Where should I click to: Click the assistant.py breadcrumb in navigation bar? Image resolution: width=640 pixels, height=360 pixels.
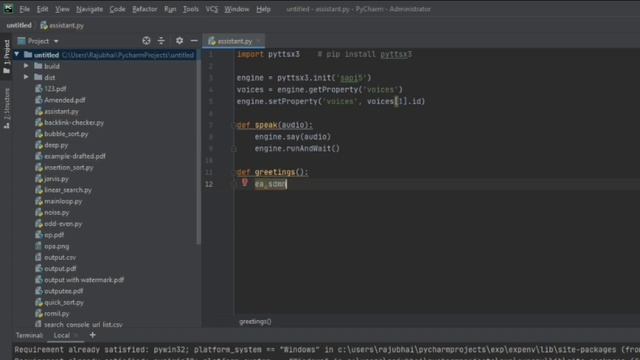(62, 25)
